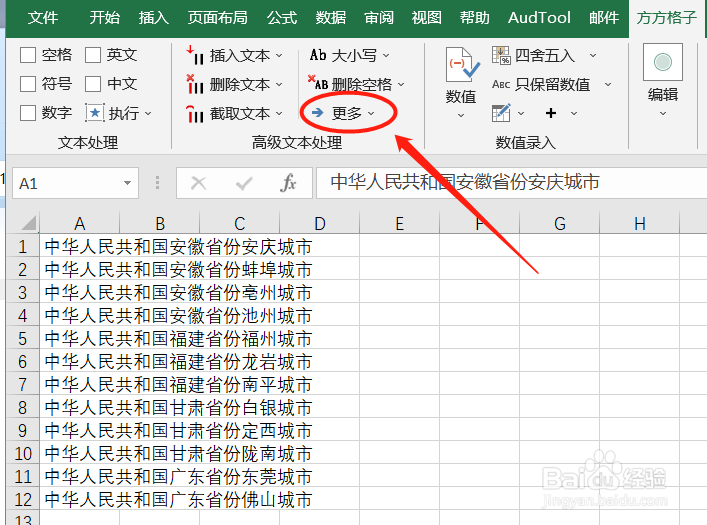This screenshot has width=707, height=525.
Task: Tick the 符号 checkbox
Action: point(28,84)
